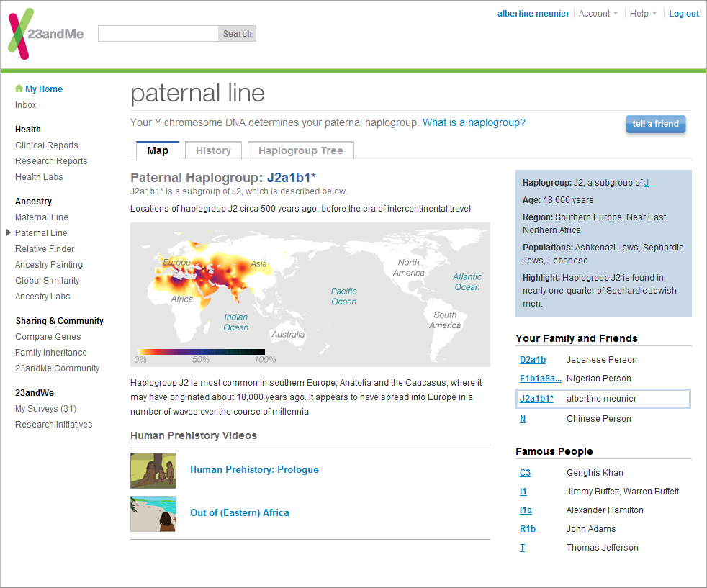Switch to the Map tab
Screen dimensions: 707x588
[158, 150]
